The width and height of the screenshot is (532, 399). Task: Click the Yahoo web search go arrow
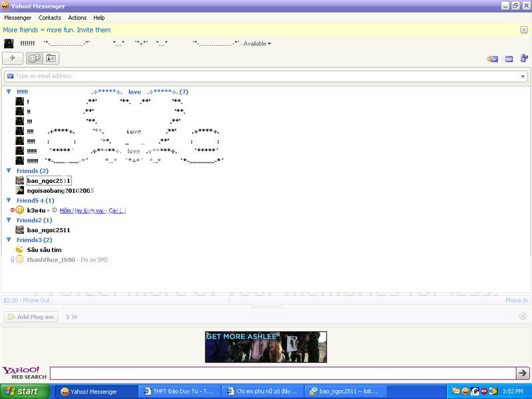point(523,373)
